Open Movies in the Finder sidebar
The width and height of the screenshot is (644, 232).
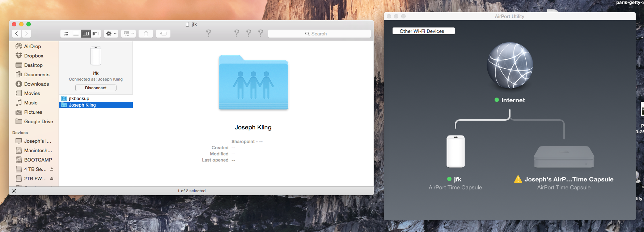32,93
